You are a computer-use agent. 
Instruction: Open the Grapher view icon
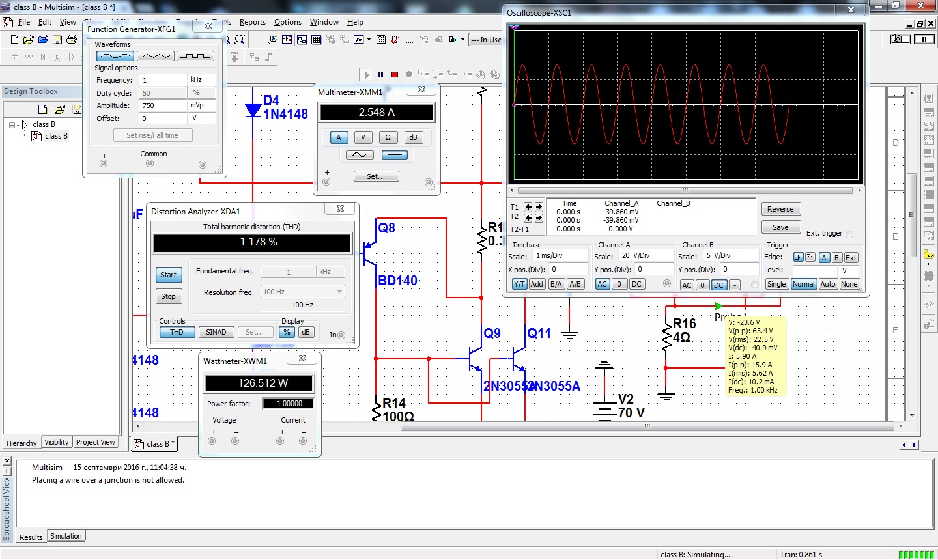click(x=359, y=40)
